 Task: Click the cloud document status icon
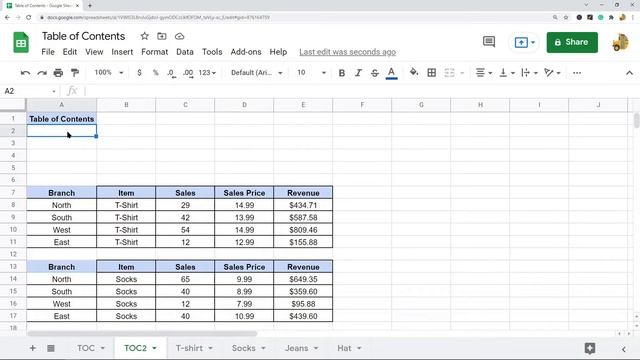click(179, 36)
